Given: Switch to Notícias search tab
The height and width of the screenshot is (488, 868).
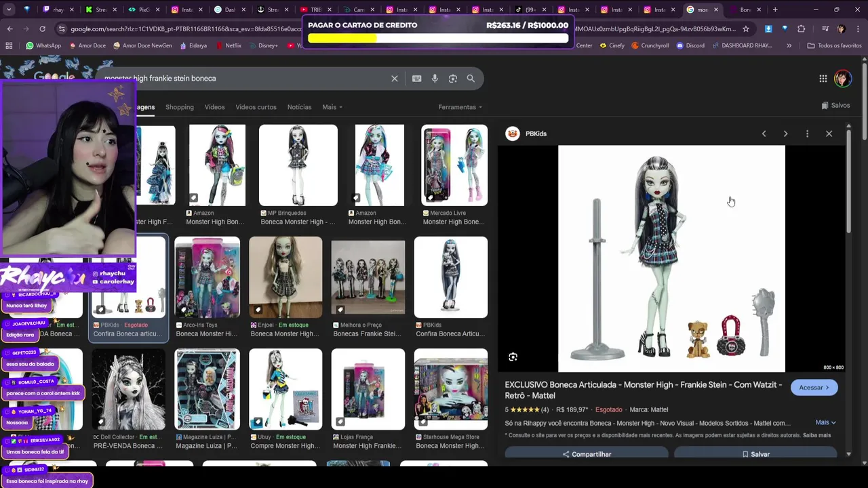Looking at the screenshot, I should [x=299, y=107].
